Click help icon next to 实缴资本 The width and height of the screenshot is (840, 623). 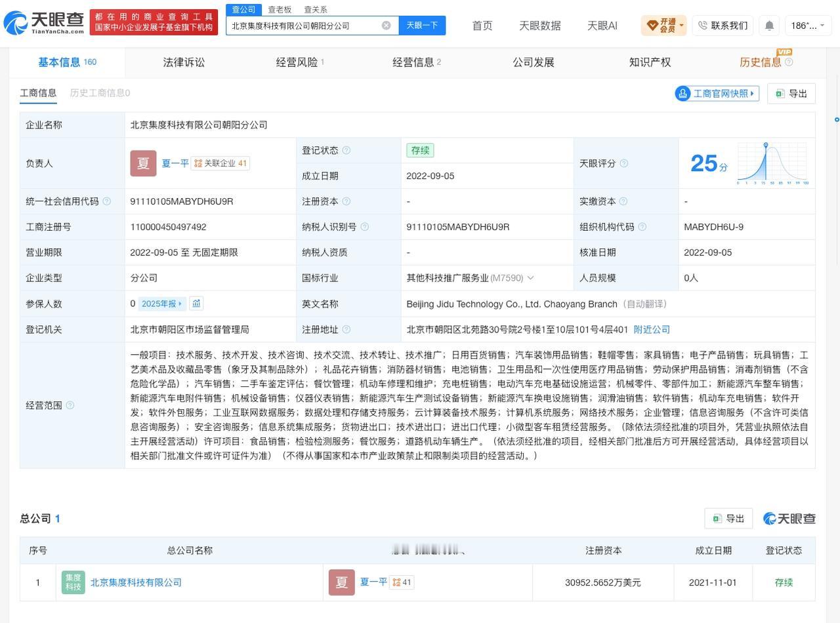[x=623, y=201]
